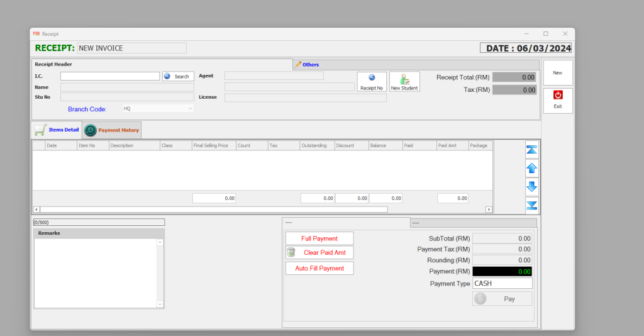Jump to first row with top arrow
The width and height of the screenshot is (644, 336).
pos(532,150)
